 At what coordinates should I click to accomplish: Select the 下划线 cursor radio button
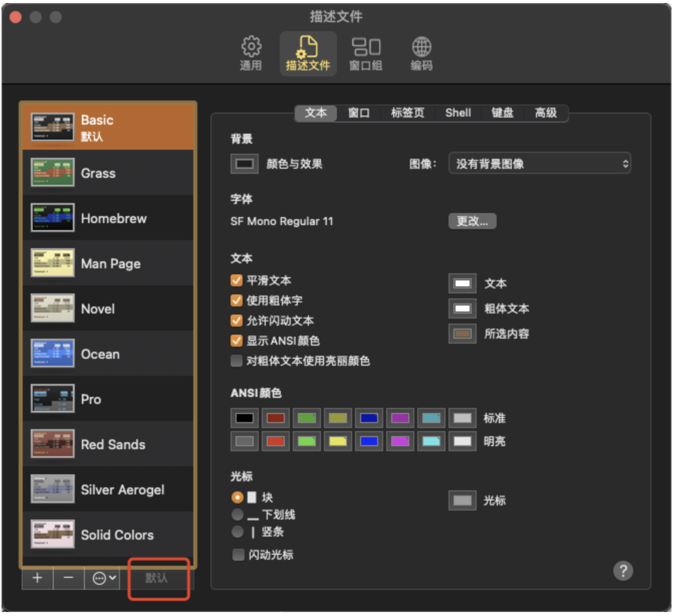tap(238, 515)
